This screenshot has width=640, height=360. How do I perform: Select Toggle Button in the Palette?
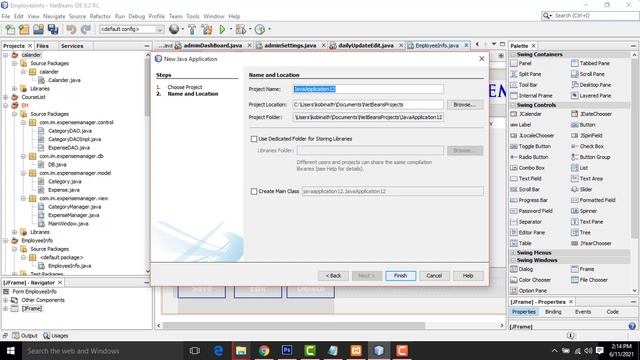click(x=531, y=146)
